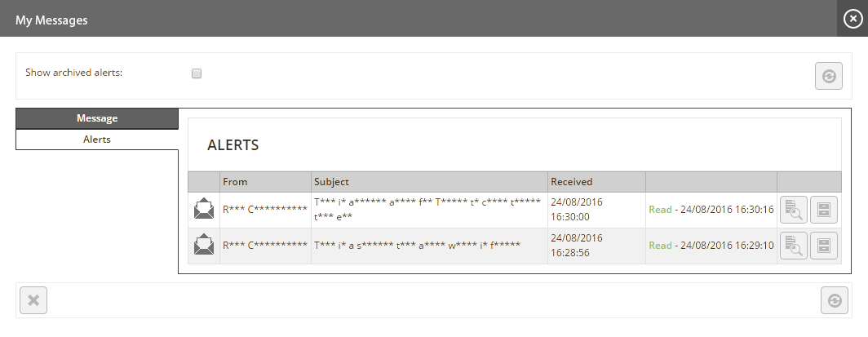Image resolution: width=868 pixels, height=337 pixels.
Task: Open the second alert's subject text
Action: [417, 245]
